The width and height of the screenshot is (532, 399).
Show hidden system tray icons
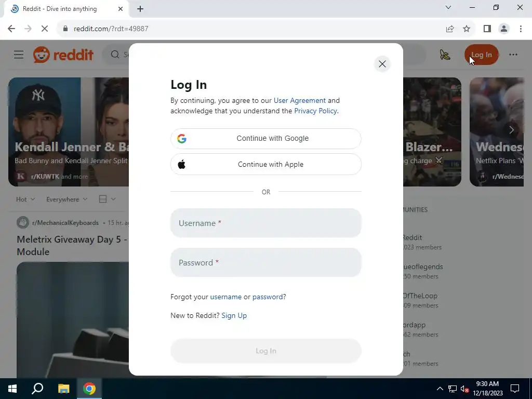[x=440, y=389]
